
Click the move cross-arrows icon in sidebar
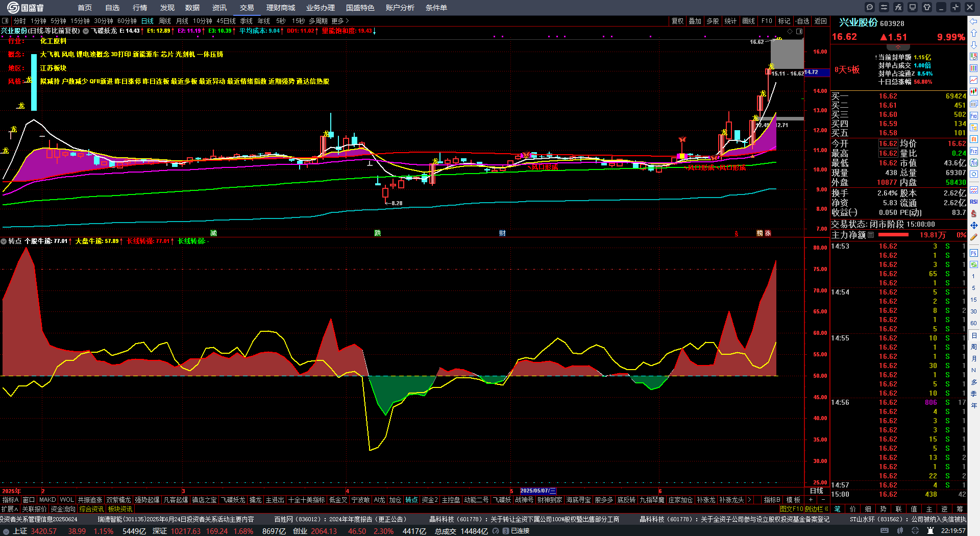(x=974, y=225)
